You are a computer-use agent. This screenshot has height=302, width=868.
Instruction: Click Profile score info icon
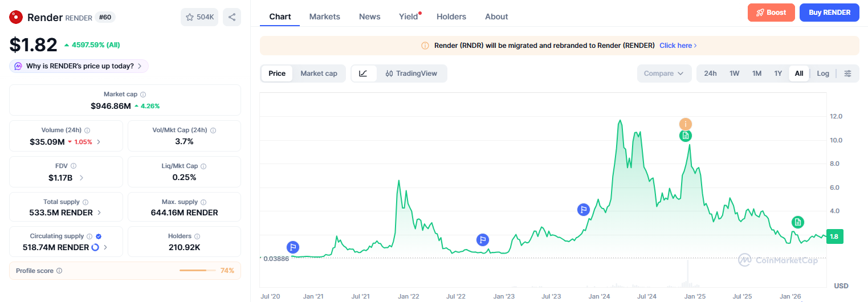tap(59, 271)
